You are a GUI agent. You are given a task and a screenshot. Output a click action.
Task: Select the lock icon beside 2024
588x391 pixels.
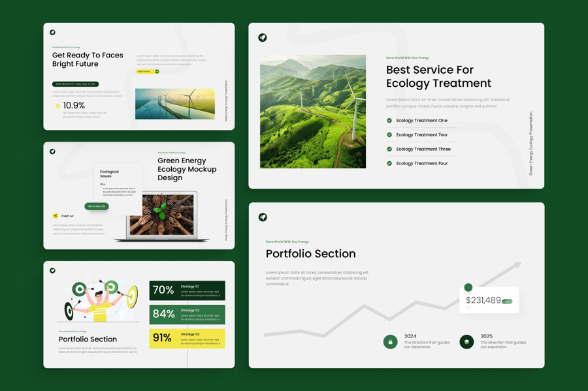click(x=391, y=341)
